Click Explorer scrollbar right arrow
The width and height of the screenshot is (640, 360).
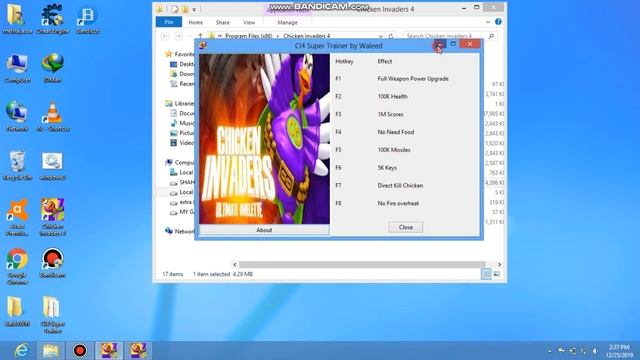[x=500, y=264]
